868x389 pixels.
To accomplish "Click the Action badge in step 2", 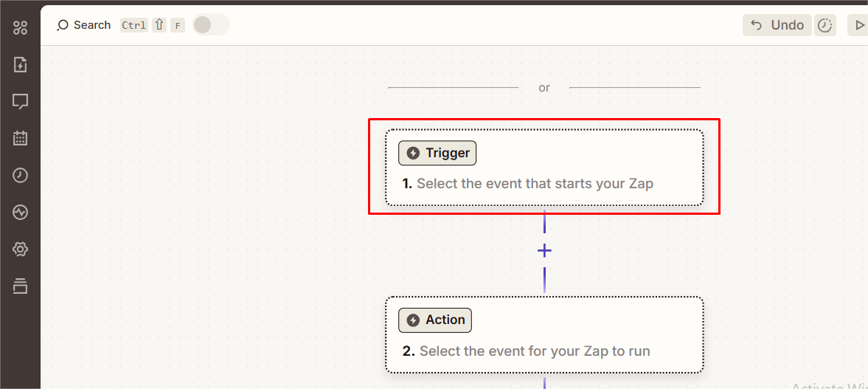I will click(x=435, y=320).
